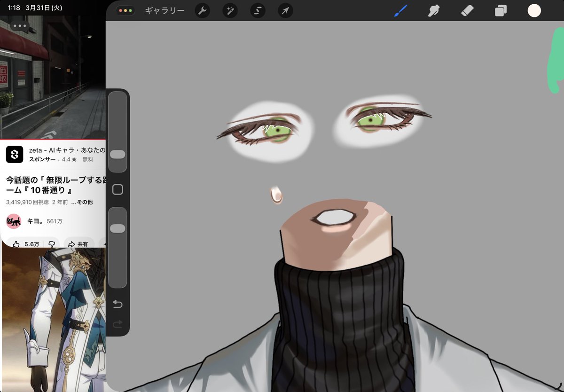Activate the Transform arrow tool
Image resolution: width=564 pixels, height=392 pixels.
(x=285, y=10)
